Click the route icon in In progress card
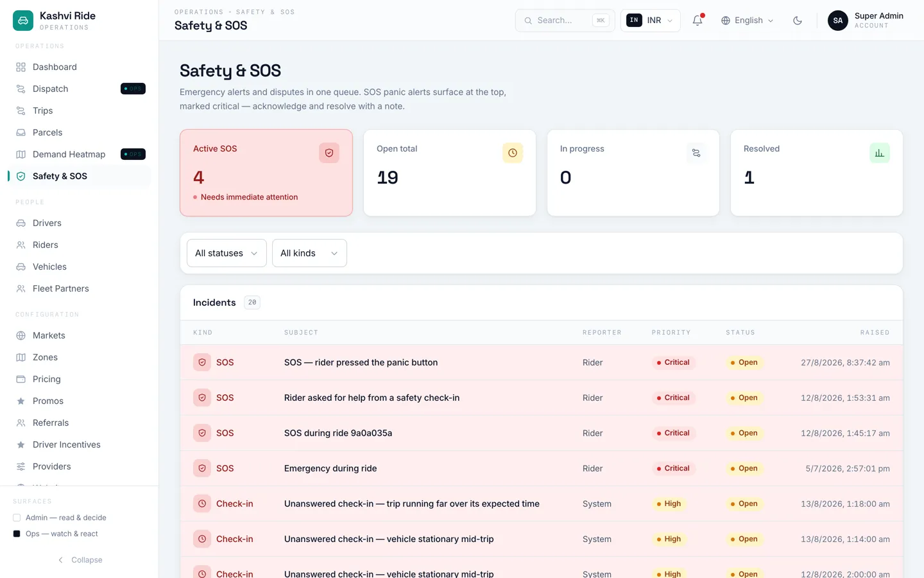Viewport: 924px width, 578px height. (696, 153)
